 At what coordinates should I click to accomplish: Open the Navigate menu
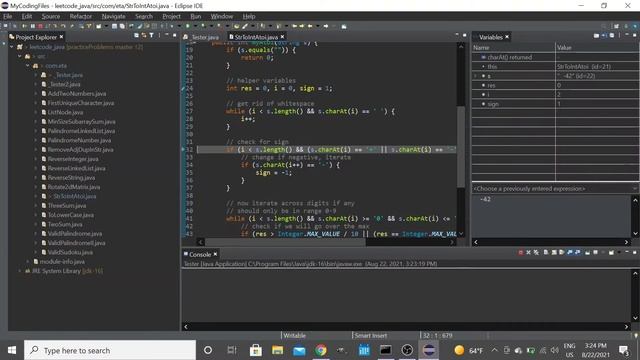point(113,16)
